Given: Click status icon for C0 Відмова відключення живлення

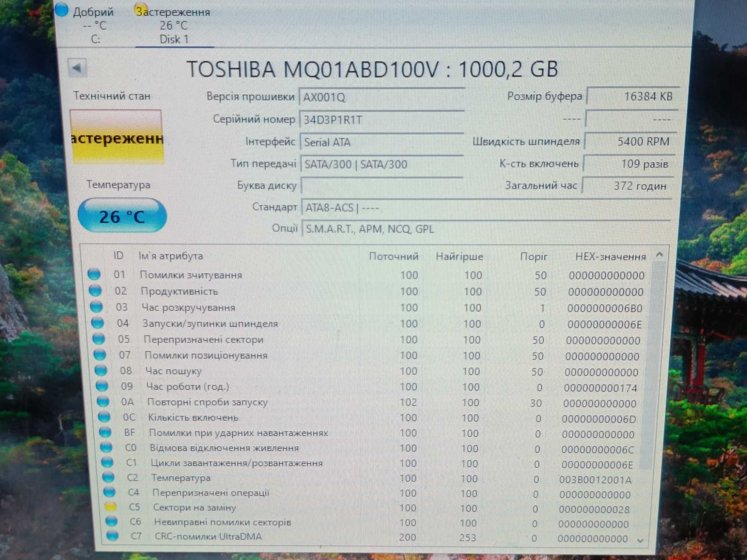Looking at the screenshot, I should pos(106,447).
